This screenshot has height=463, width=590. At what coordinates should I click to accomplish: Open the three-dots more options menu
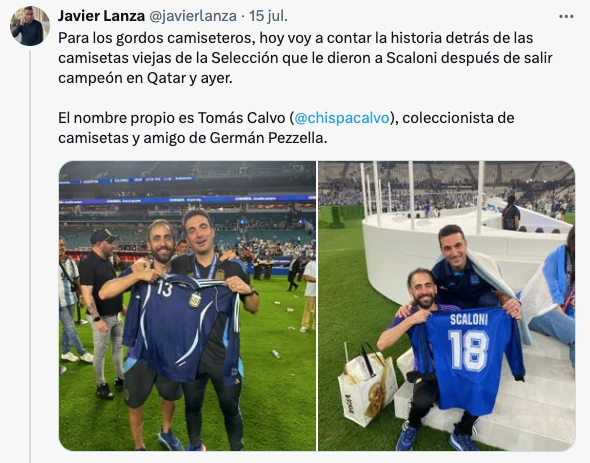[566, 17]
